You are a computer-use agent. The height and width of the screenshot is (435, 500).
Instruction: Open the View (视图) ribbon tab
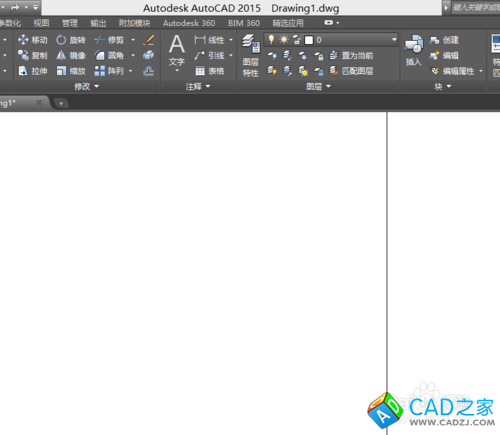41,23
